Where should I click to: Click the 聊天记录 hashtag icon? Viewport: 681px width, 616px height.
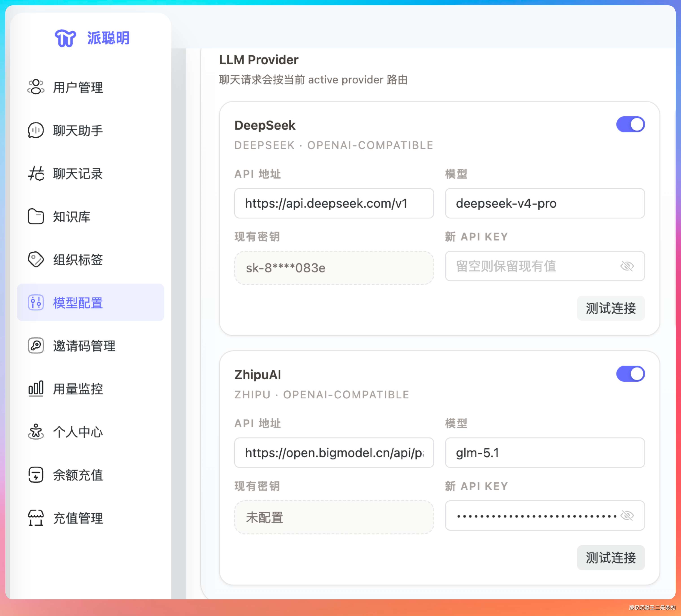pos(36,174)
